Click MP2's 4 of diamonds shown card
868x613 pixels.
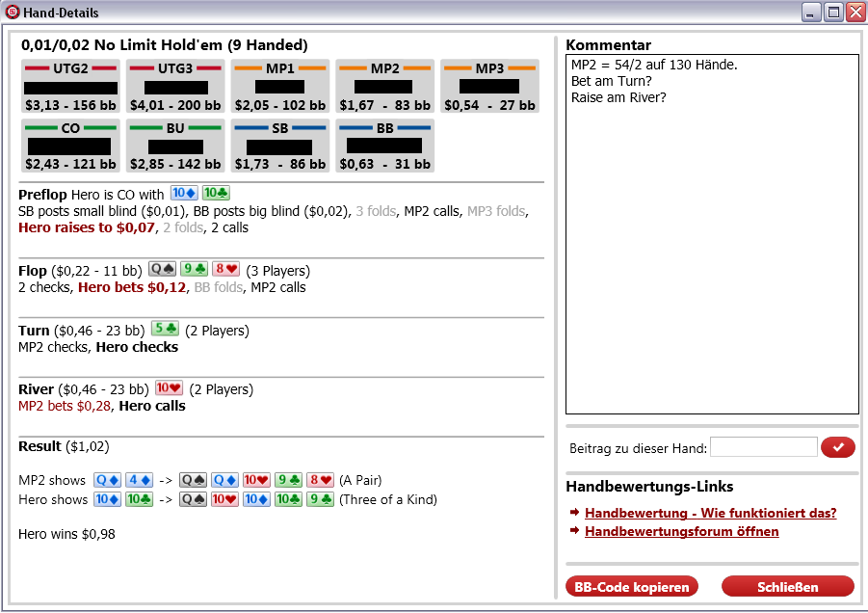point(139,480)
